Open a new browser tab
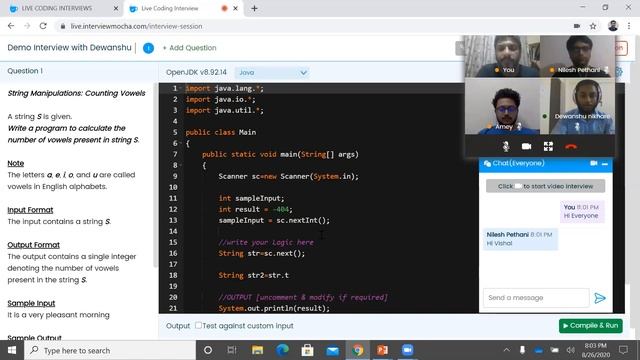Image resolution: width=640 pixels, height=360 pixels. (x=254, y=8)
